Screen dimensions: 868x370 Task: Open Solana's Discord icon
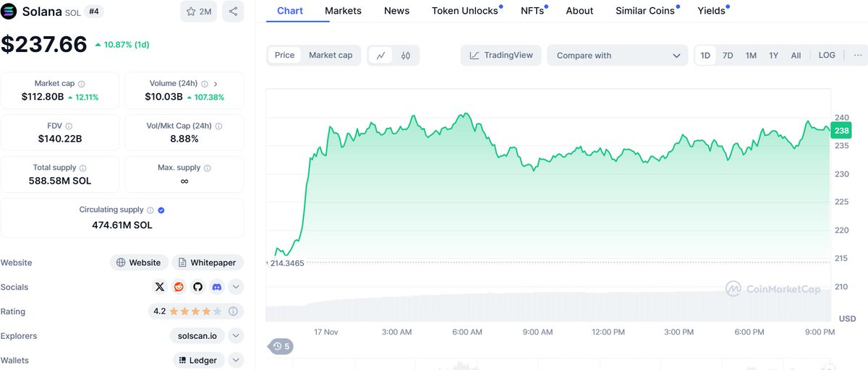pyautogui.click(x=216, y=287)
